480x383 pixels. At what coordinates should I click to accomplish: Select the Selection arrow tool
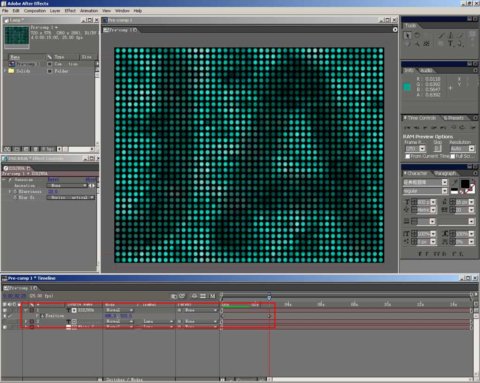407,35
